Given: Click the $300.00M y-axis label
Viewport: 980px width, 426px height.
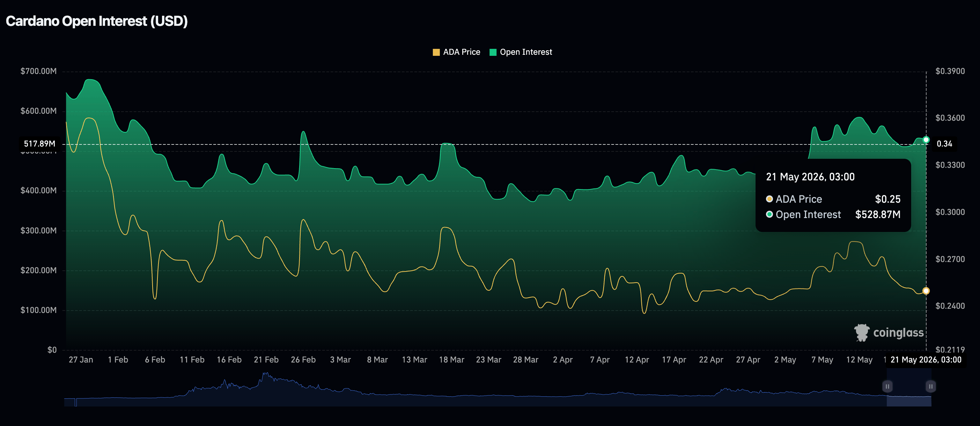Looking at the screenshot, I should pos(38,231).
